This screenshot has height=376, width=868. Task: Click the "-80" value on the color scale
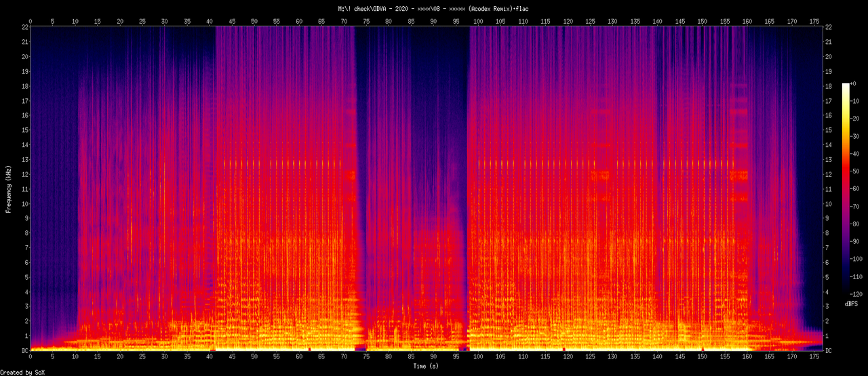pos(855,224)
